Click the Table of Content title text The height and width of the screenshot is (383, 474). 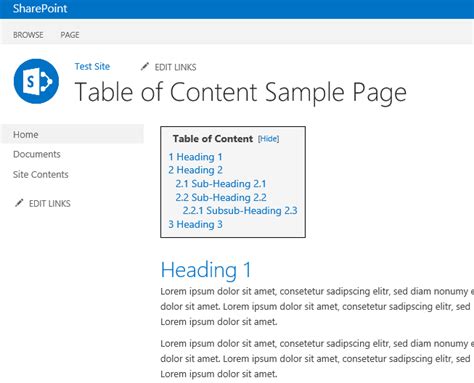(x=213, y=139)
